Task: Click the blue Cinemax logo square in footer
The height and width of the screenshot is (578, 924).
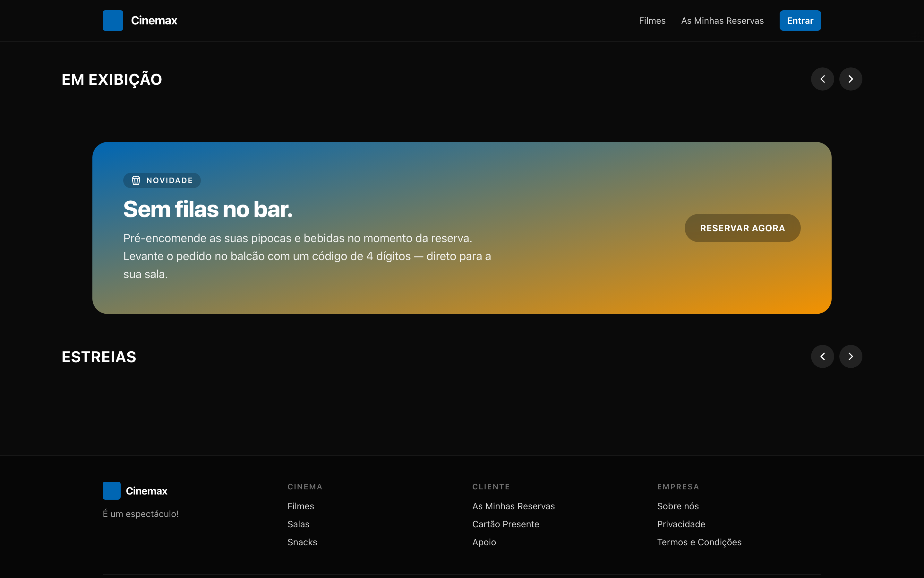Action: click(112, 490)
